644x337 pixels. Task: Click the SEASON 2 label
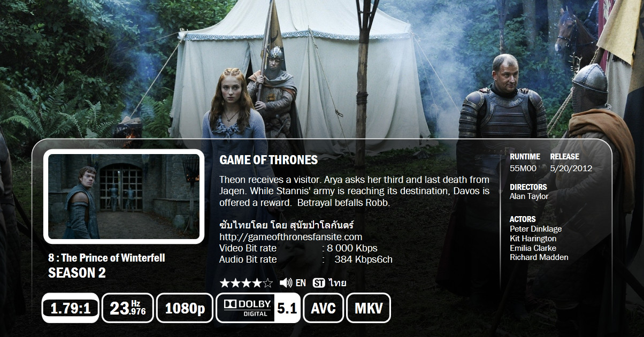(77, 273)
